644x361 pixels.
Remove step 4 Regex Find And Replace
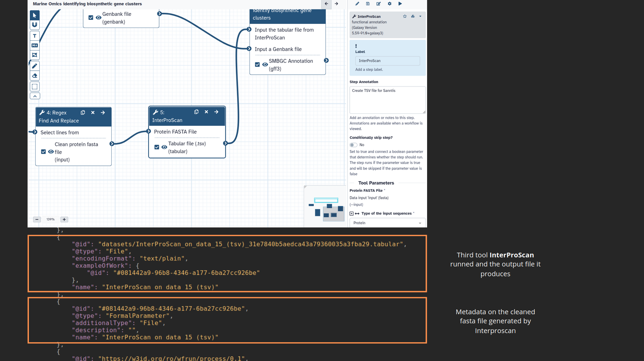pyautogui.click(x=93, y=112)
